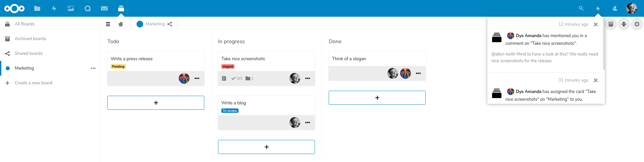Open three-dot menu for Marketing board in sidebar
The height and width of the screenshot is (162, 644).
[x=93, y=68]
